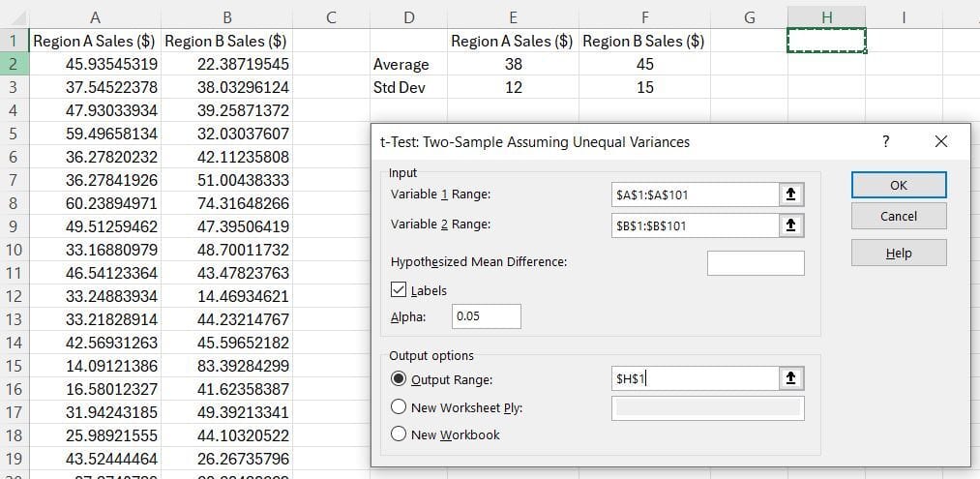Select the New Worksheet Ply option
Viewport: 980px width, 479px height.
[399, 407]
